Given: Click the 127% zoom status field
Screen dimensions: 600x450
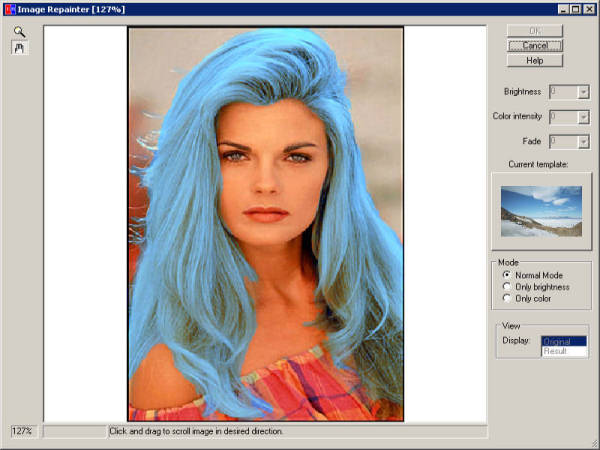Looking at the screenshot, I should pyautogui.click(x=24, y=431).
